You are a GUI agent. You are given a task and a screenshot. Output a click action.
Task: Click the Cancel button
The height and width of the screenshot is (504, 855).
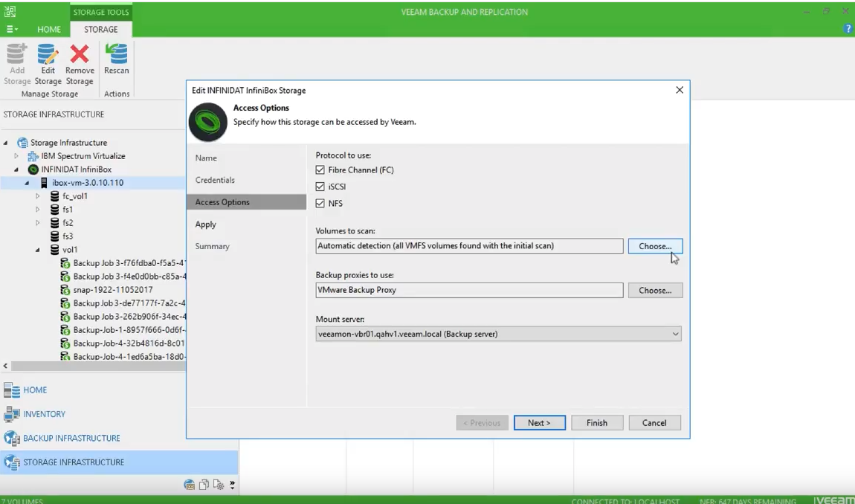654,423
